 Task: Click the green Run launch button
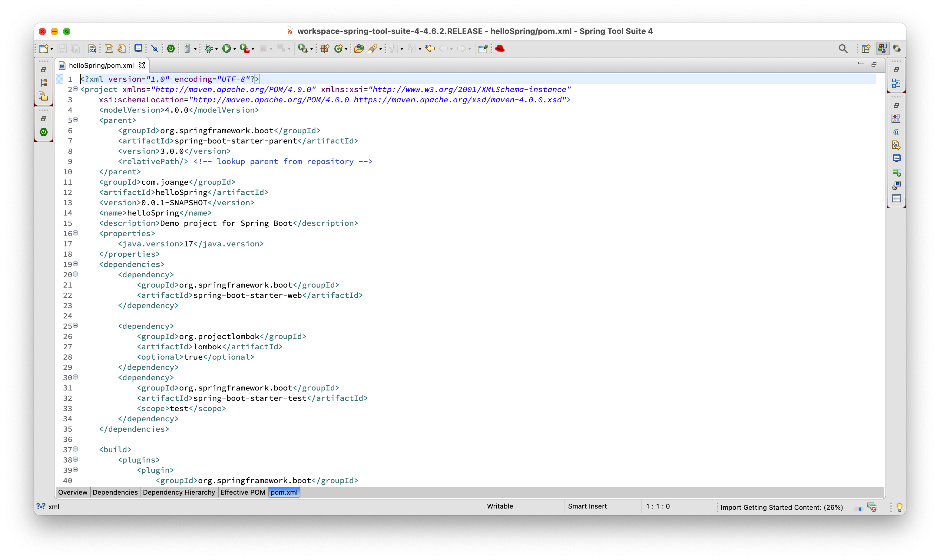[226, 48]
